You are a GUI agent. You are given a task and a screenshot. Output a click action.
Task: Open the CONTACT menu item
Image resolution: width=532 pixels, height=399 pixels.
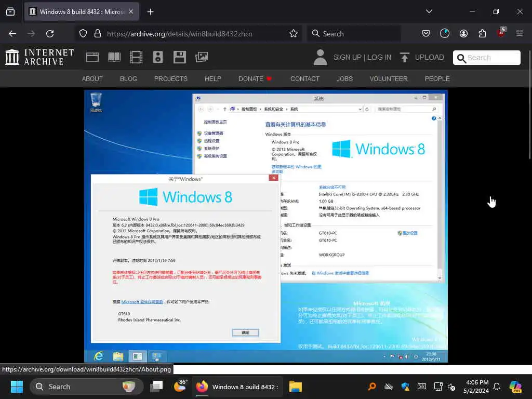[x=304, y=79]
